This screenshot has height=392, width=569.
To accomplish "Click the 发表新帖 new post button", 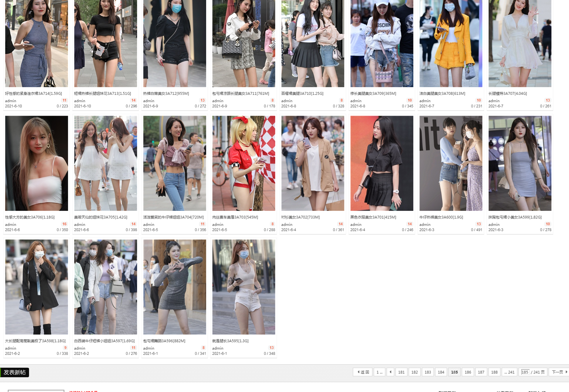I will [14, 372].
